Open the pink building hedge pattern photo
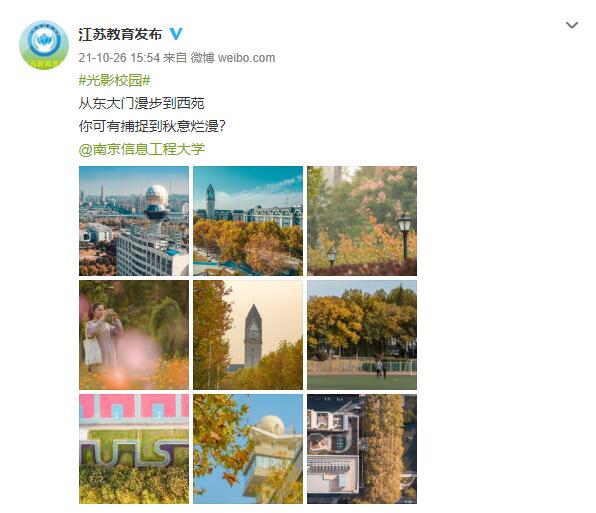This screenshot has height=513, width=596. click(x=134, y=449)
